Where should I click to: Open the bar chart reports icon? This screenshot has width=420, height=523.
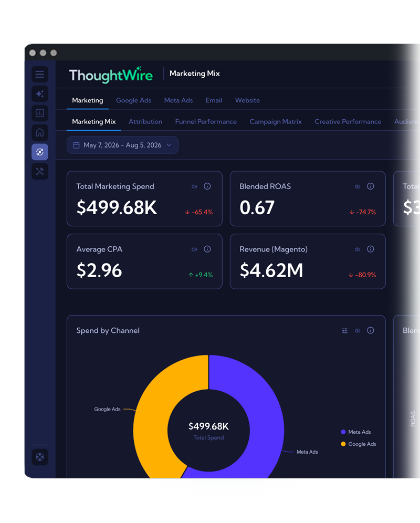pyautogui.click(x=40, y=113)
